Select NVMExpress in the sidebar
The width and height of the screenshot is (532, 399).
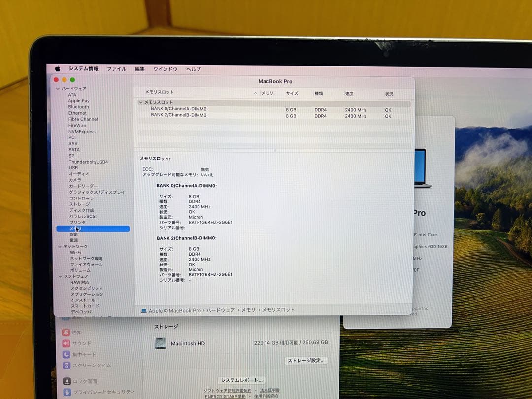click(82, 132)
